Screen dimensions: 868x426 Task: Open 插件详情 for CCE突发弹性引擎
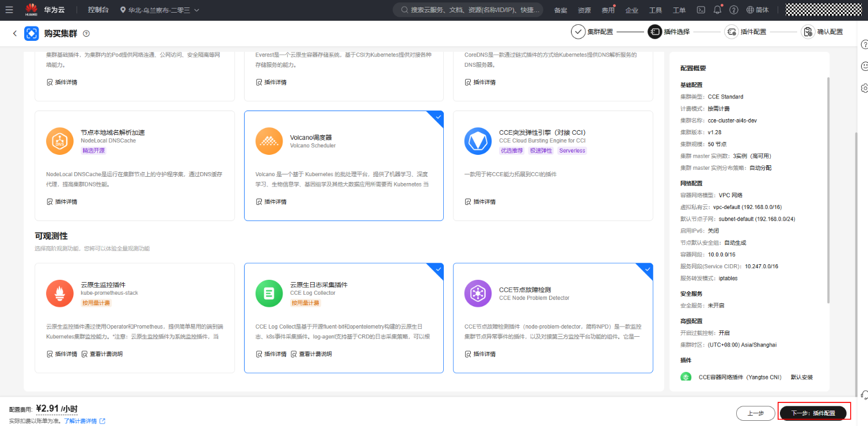tap(479, 201)
